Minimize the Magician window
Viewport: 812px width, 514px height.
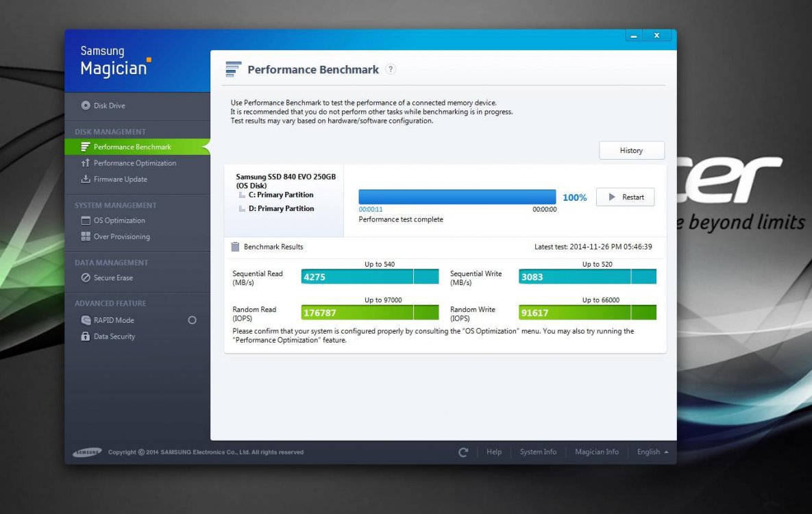(x=633, y=36)
